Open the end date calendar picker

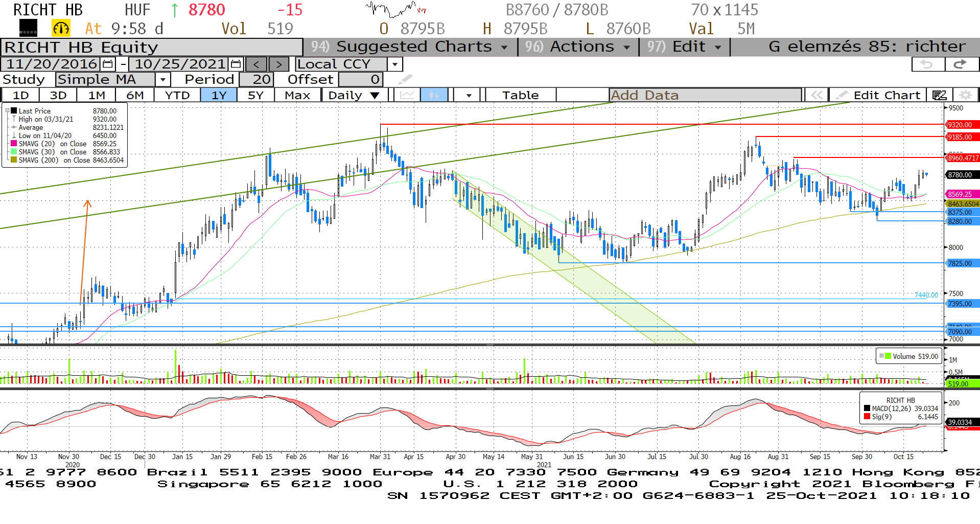(235, 64)
